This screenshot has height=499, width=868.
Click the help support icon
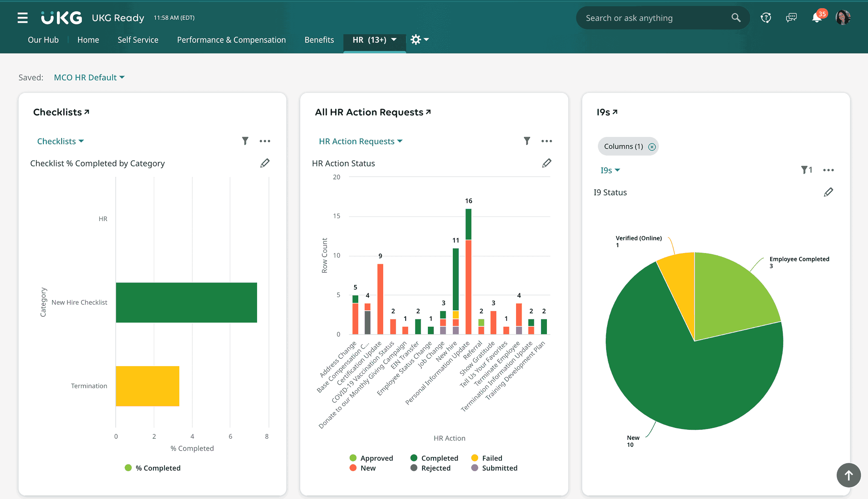pyautogui.click(x=766, y=18)
